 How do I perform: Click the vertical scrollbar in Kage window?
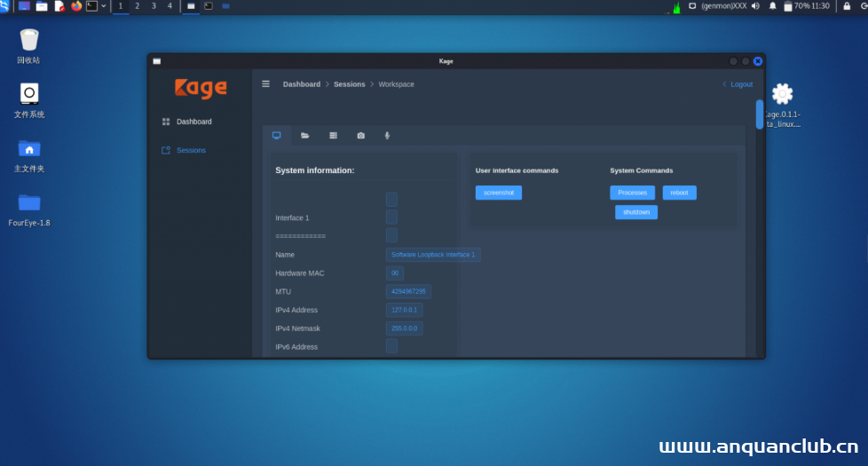pos(759,115)
